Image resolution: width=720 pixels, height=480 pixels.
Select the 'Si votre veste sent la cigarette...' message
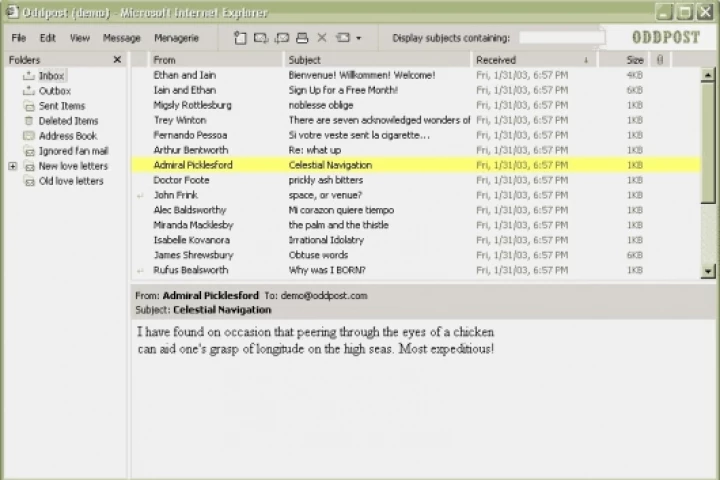point(416,136)
